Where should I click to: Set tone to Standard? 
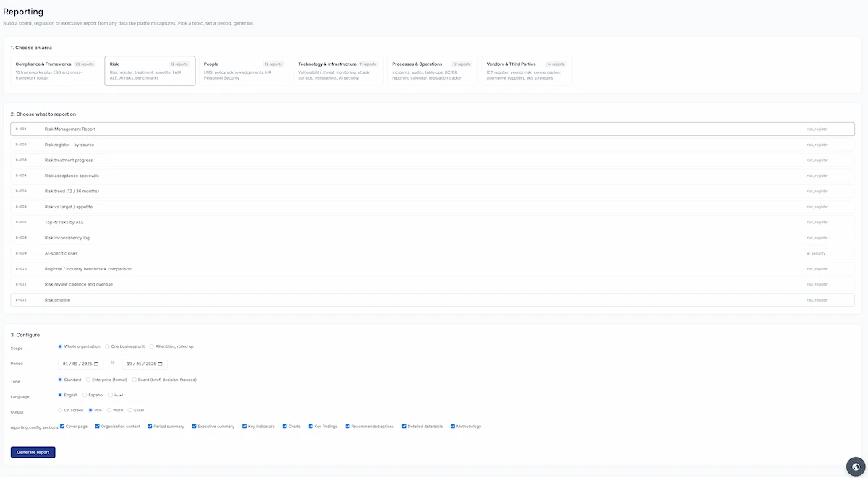(60, 380)
